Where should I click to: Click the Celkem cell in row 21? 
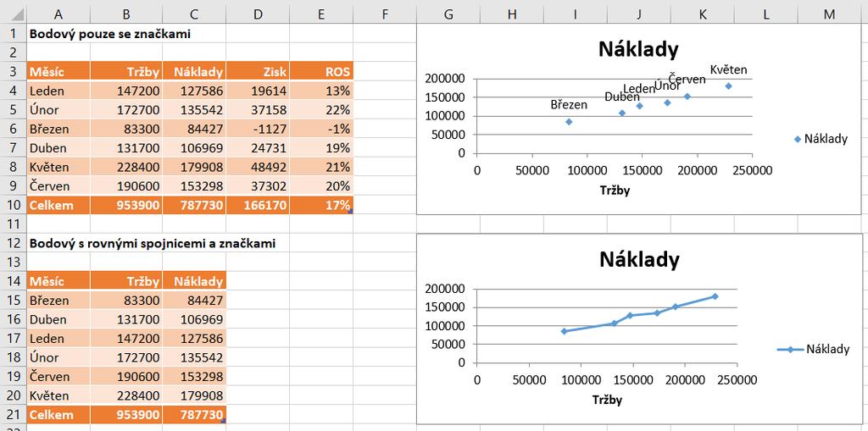(x=58, y=415)
